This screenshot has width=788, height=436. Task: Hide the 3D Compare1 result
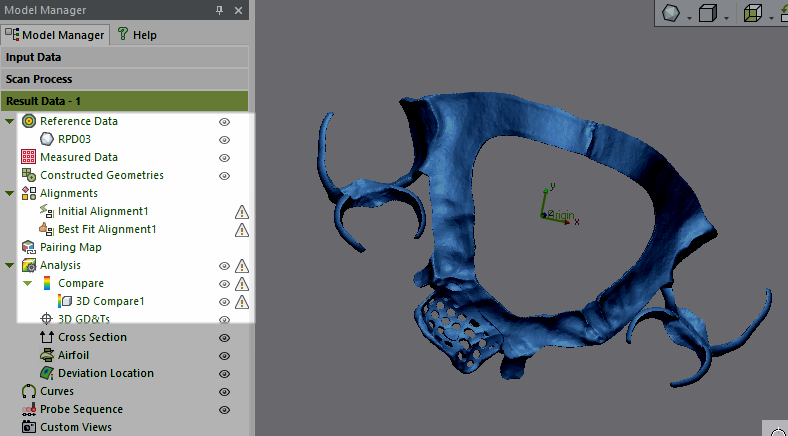[x=224, y=302]
